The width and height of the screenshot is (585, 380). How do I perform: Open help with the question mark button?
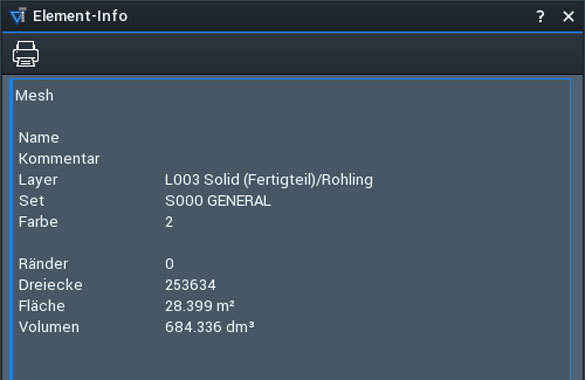[540, 16]
